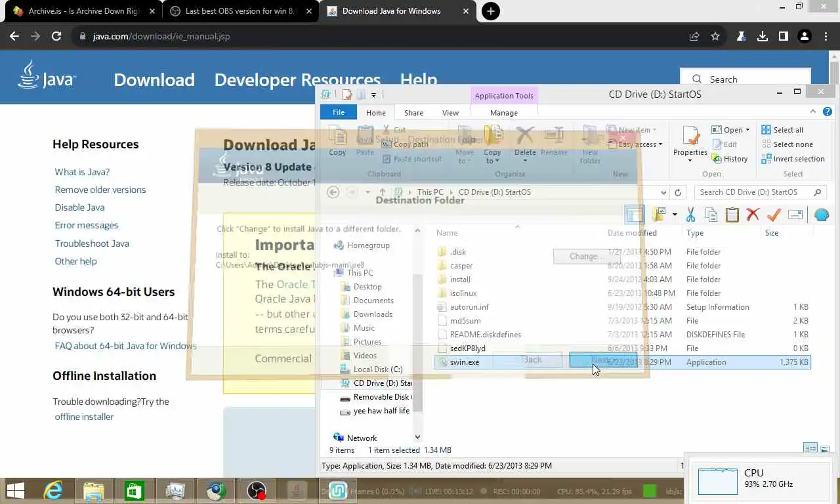Screen dimensions: 840x504
Task: Click the History icon in the Open group
Action: point(730,159)
